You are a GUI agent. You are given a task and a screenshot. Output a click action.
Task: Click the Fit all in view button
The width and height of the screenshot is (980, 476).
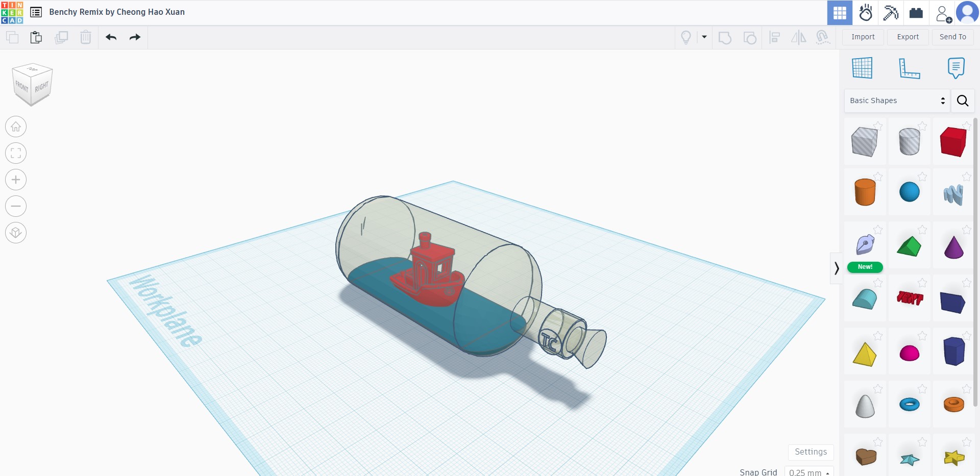(16, 153)
